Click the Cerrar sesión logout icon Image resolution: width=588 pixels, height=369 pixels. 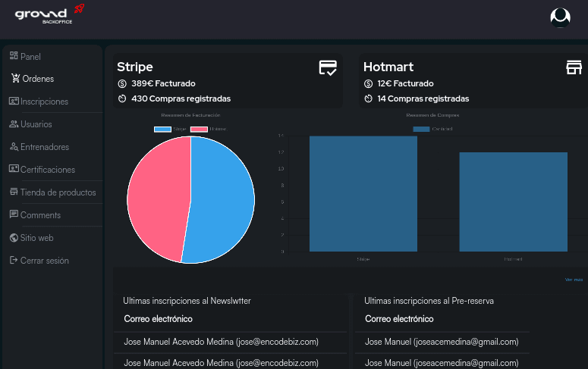coord(14,260)
